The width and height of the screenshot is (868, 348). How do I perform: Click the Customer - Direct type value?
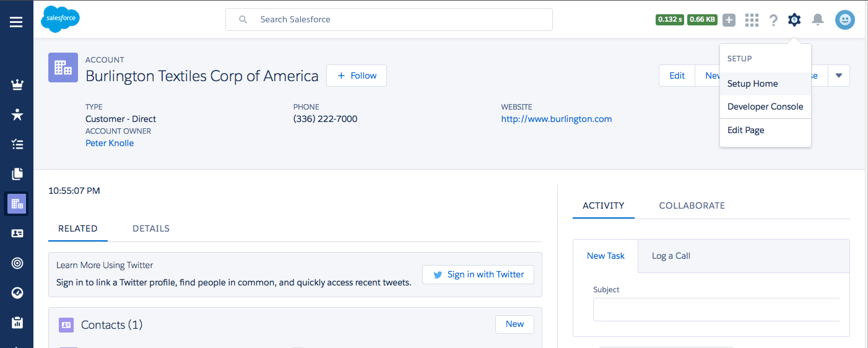[121, 119]
